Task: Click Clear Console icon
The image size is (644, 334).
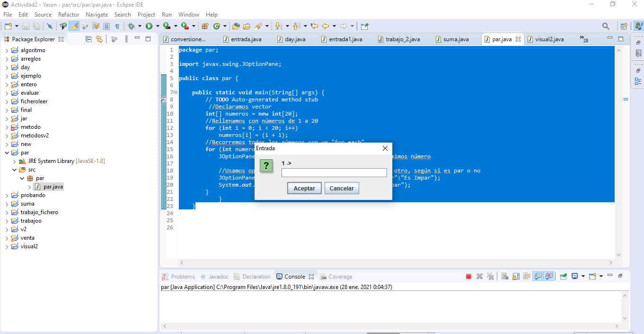Action: tap(505, 276)
